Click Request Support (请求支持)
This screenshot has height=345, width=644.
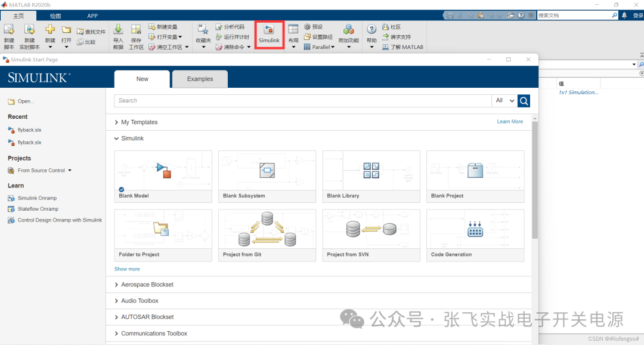pyautogui.click(x=397, y=37)
